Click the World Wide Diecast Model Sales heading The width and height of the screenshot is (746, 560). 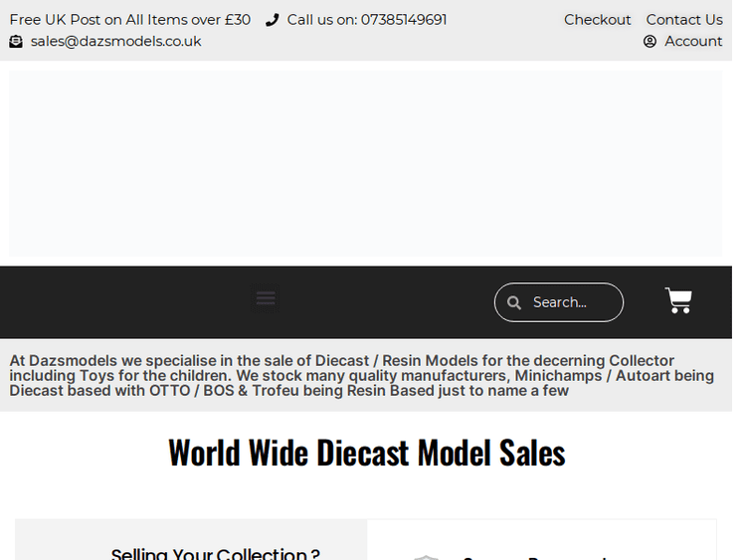(x=366, y=453)
